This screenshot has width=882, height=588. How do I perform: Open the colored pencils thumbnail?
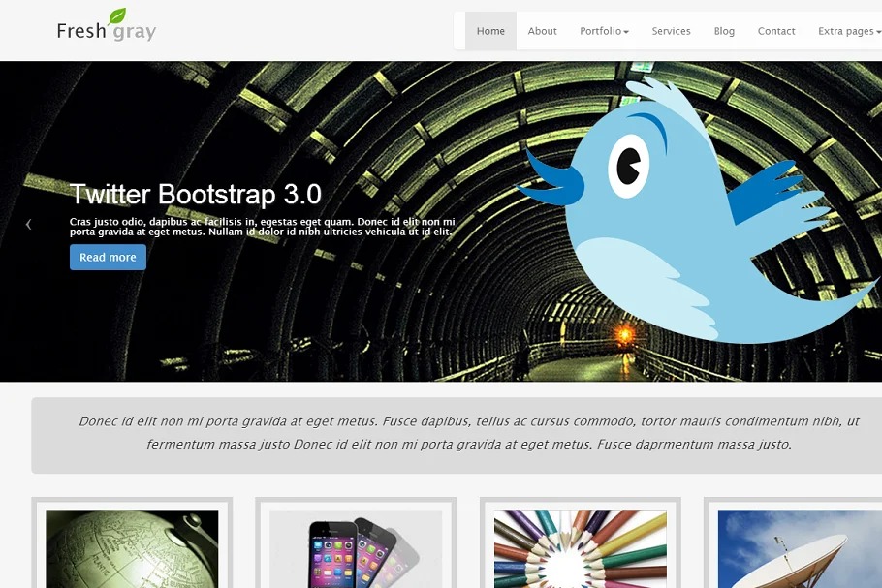tap(580, 548)
